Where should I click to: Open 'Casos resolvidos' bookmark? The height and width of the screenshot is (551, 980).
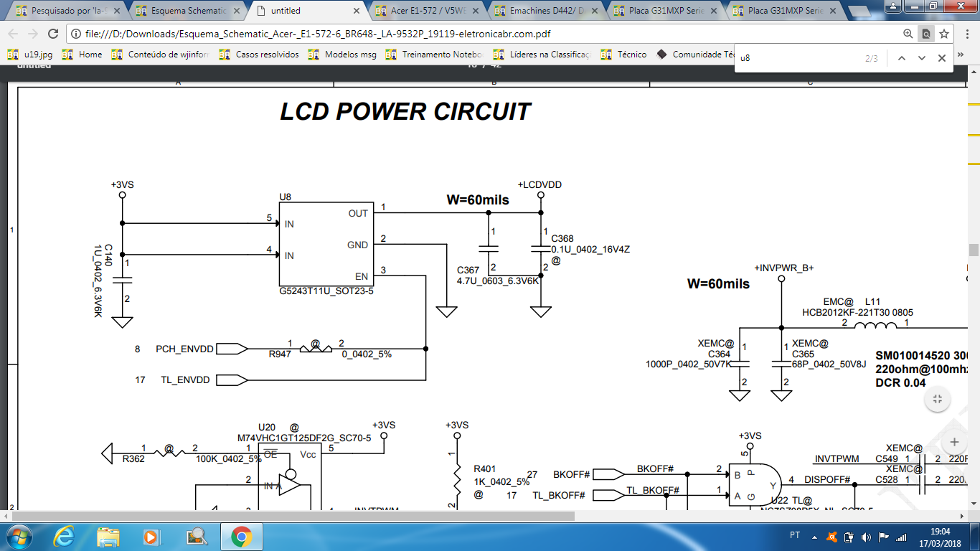point(259,55)
